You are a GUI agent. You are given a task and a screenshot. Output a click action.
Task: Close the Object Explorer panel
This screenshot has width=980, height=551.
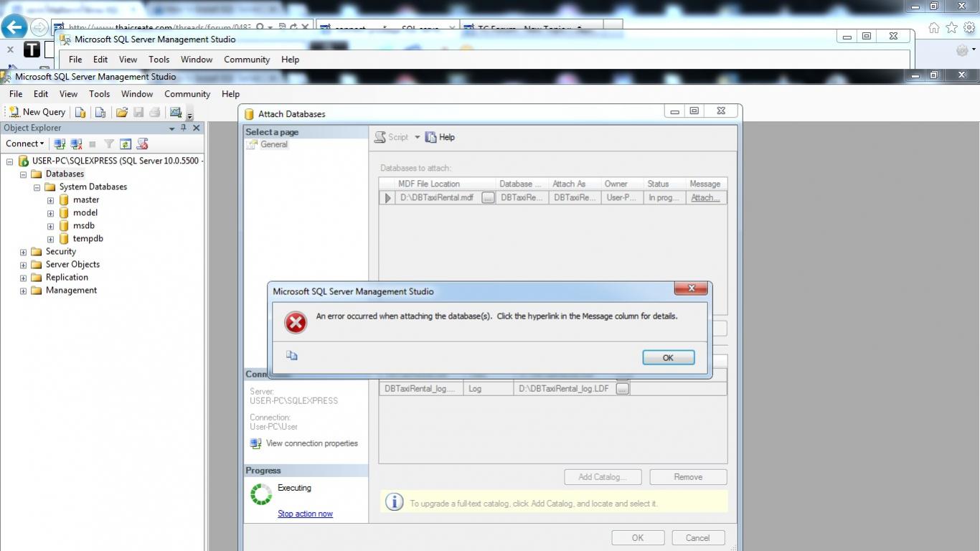tap(197, 128)
